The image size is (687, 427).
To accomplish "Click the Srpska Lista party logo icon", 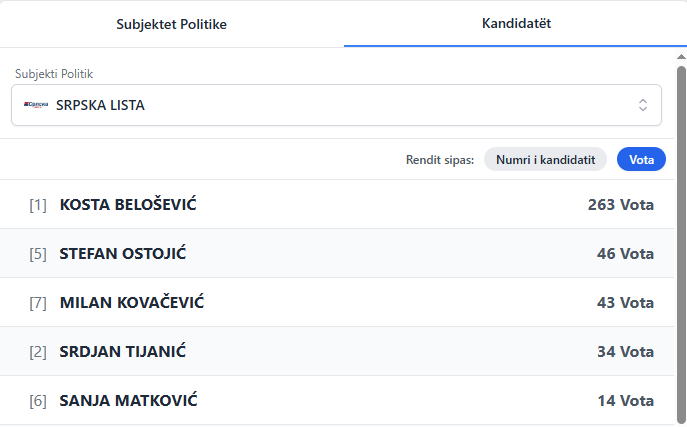I will point(36,105).
